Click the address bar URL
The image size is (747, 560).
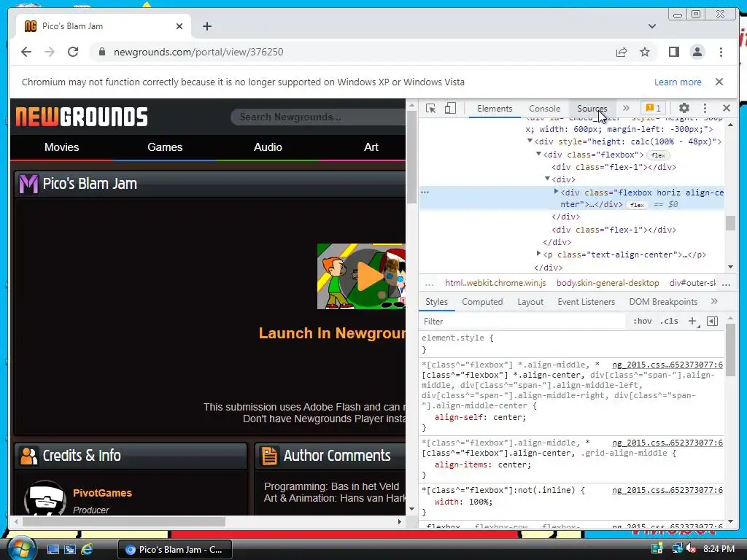[198, 52]
